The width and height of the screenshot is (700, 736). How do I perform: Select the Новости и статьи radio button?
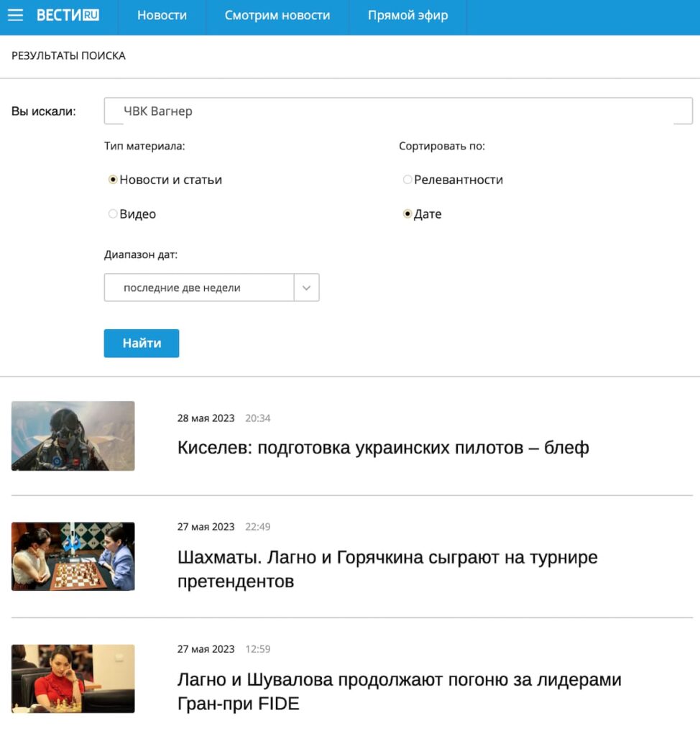coord(113,180)
